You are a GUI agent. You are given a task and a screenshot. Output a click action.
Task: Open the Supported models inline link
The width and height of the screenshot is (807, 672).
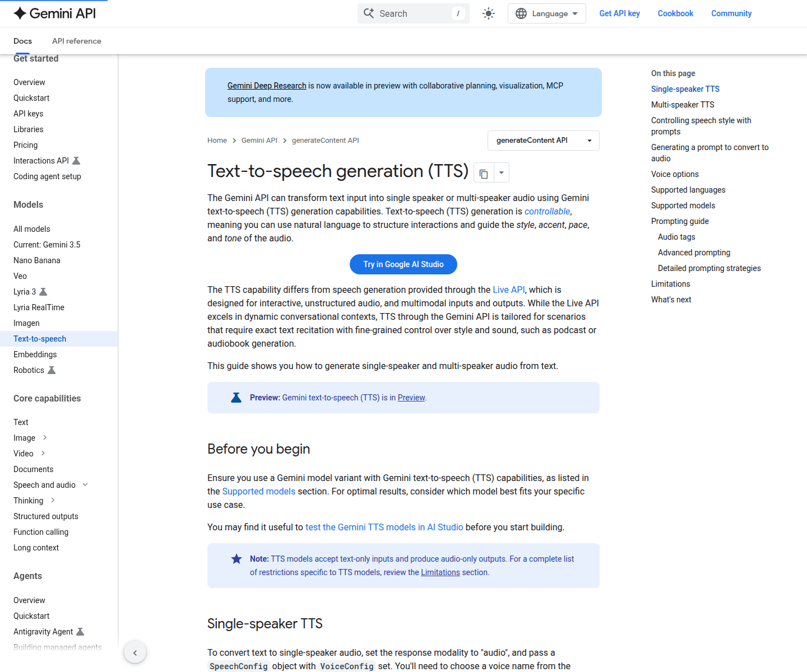[x=259, y=491]
